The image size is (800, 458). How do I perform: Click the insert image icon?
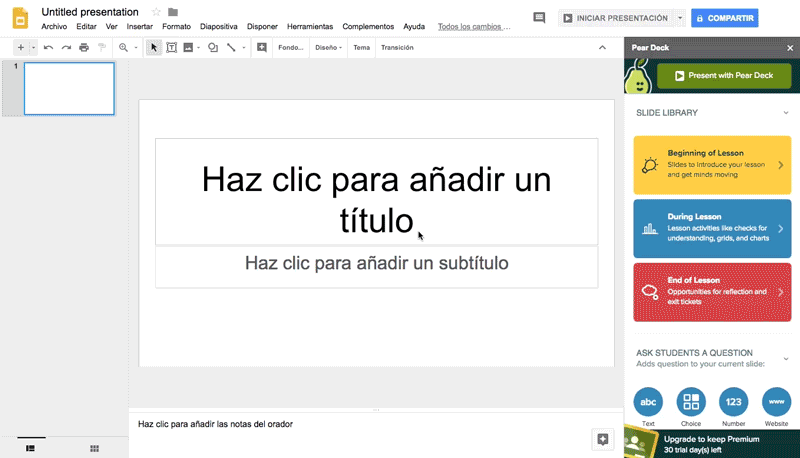click(x=188, y=48)
